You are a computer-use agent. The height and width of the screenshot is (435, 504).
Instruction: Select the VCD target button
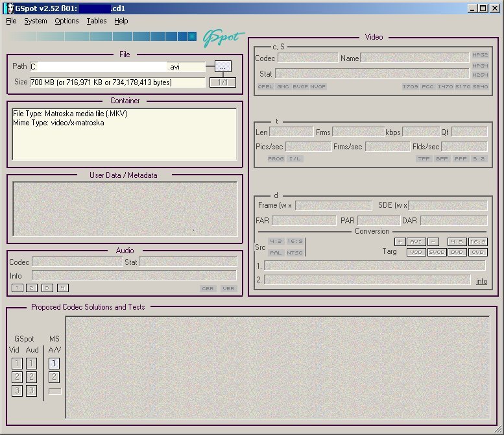click(x=416, y=253)
